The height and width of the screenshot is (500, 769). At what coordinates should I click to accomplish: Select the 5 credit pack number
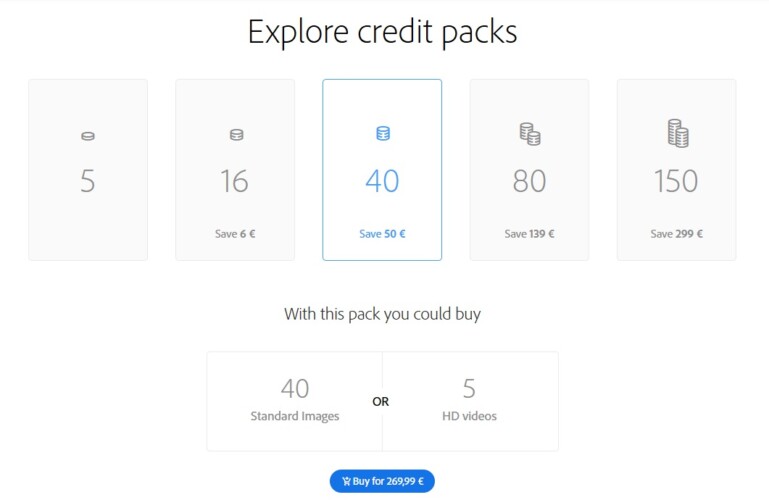[x=88, y=181]
